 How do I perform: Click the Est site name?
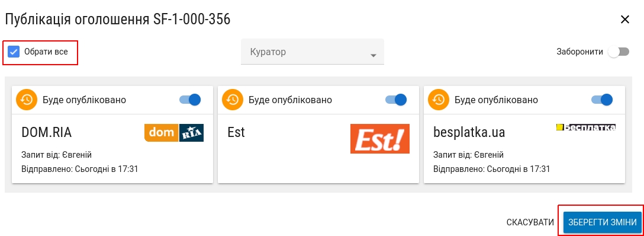click(236, 132)
